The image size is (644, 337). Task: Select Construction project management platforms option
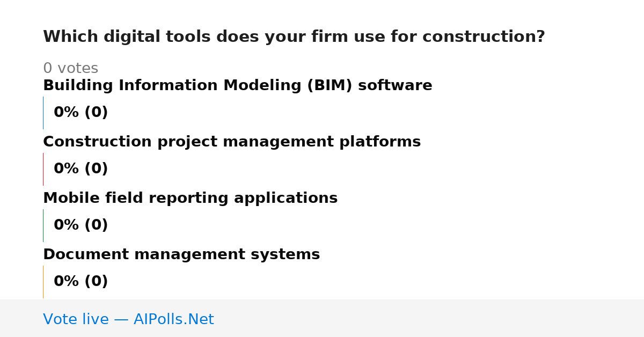(232, 142)
